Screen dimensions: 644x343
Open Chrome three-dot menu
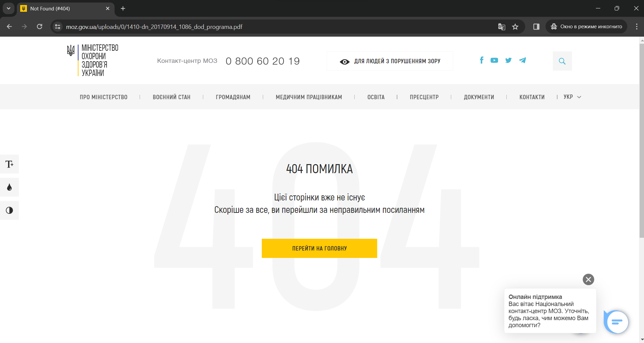tap(636, 27)
